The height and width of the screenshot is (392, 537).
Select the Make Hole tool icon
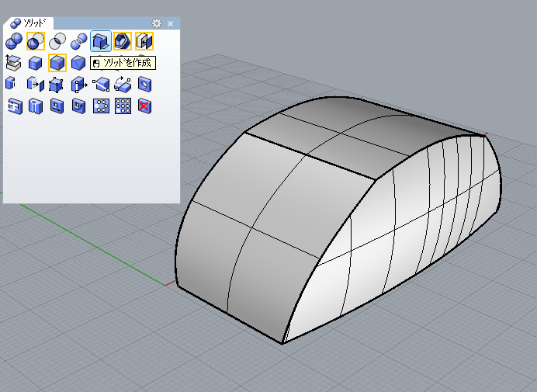point(14,106)
